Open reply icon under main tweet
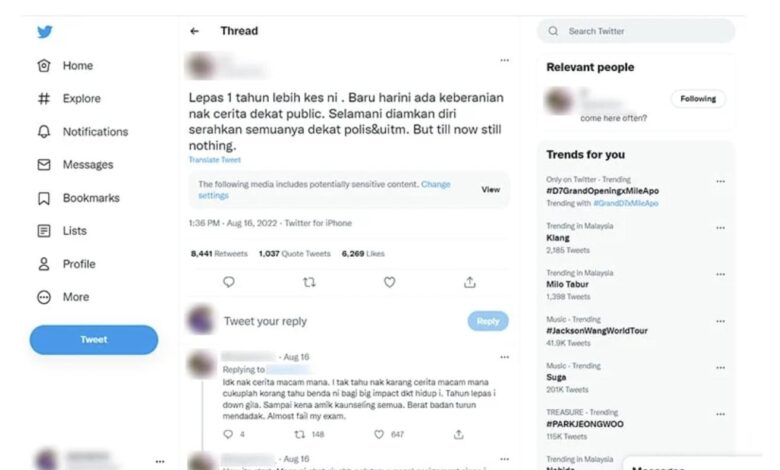This screenshot has width=780, height=470. 229,282
